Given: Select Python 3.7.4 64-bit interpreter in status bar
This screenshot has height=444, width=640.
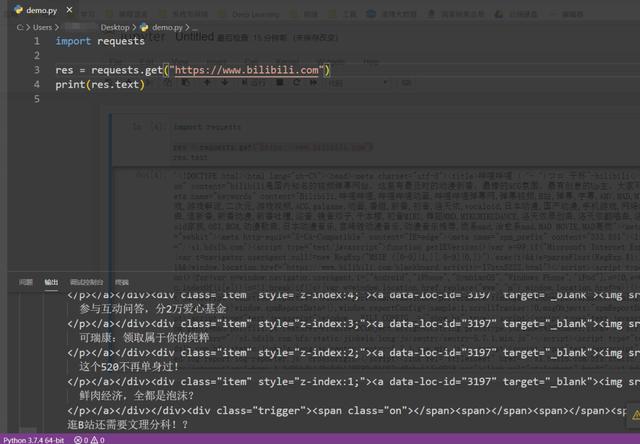Looking at the screenshot, I should click(34, 440).
